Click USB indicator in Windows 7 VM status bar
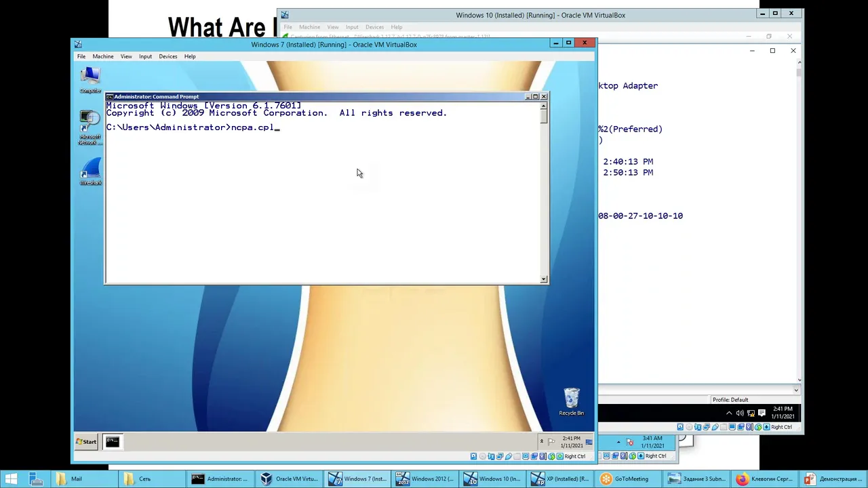The image size is (868, 488). click(508, 456)
